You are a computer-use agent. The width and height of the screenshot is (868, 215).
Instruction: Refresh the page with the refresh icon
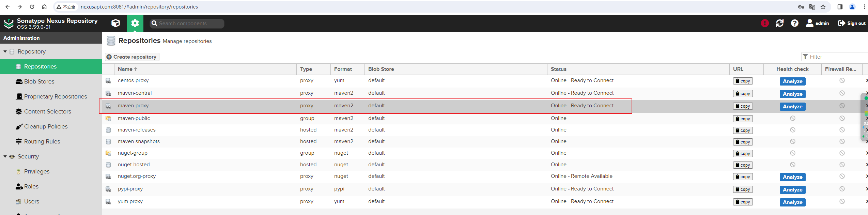(780, 23)
